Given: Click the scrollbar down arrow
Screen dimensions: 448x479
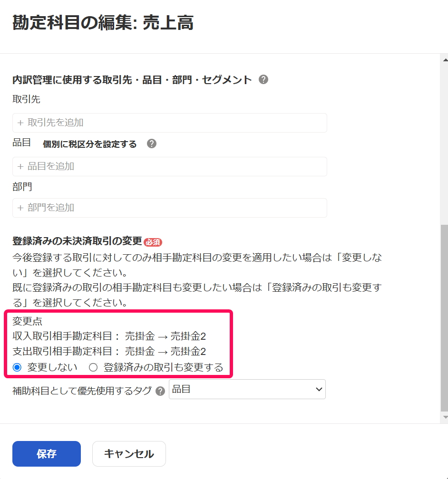Looking at the screenshot, I should [x=445, y=417].
